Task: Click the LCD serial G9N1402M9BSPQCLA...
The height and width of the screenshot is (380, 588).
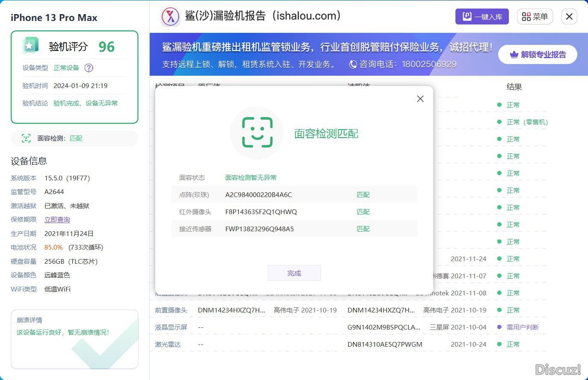Action: point(384,327)
